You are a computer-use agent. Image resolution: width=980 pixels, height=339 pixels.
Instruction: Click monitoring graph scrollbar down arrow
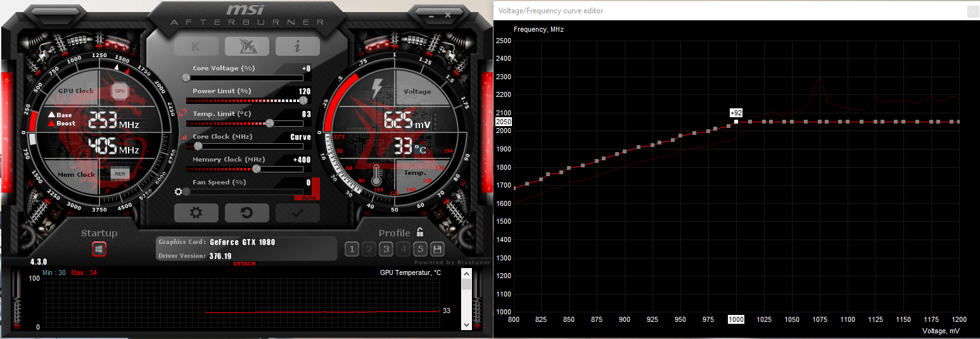467,324
